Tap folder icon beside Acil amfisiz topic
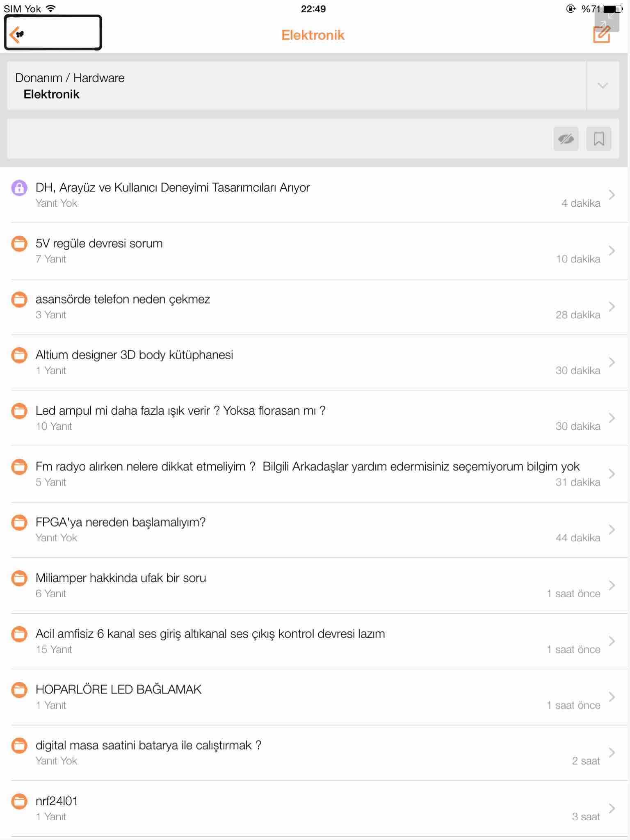This screenshot has height=840, width=630. tap(19, 634)
